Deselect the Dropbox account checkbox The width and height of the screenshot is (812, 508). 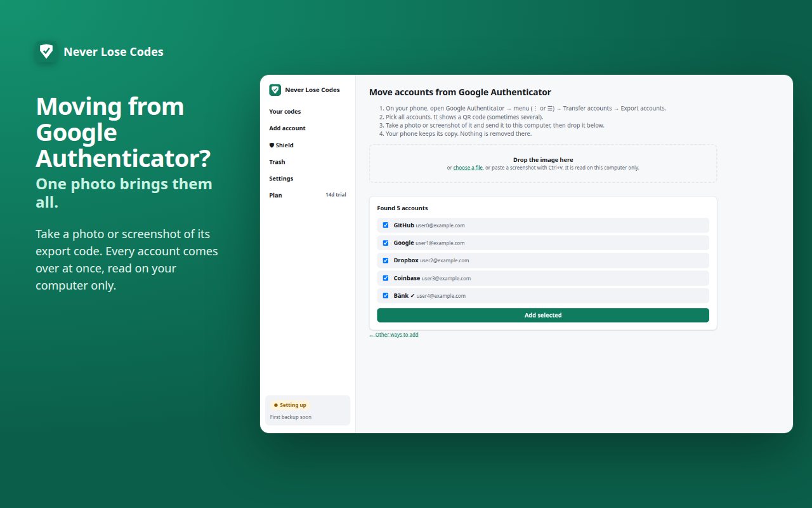(x=386, y=260)
